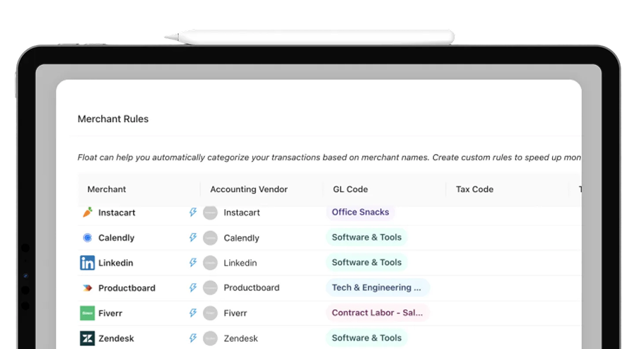Viewport: 644px width, 349px height.
Task: Click the Zendesk vendor avatar circle
Action: click(x=210, y=338)
